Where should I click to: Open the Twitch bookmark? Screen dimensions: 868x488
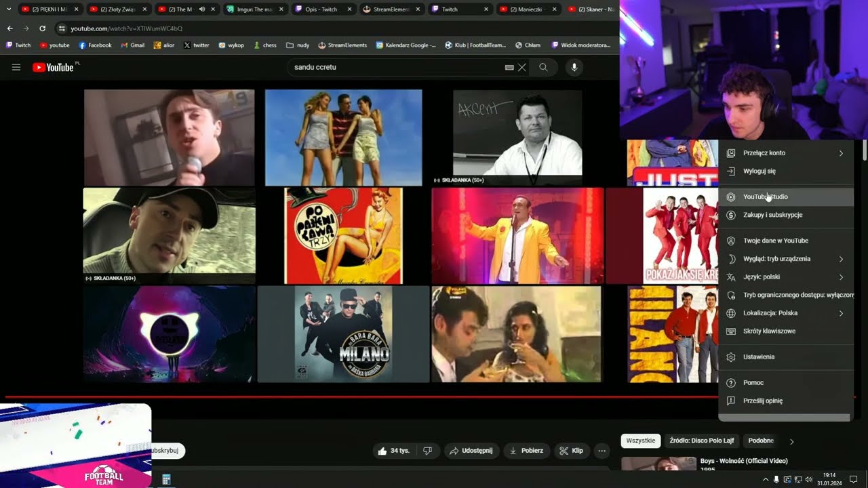coord(18,45)
